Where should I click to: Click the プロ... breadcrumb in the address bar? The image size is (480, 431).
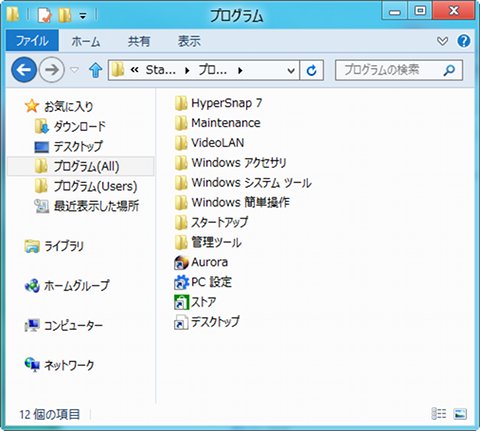tap(213, 70)
